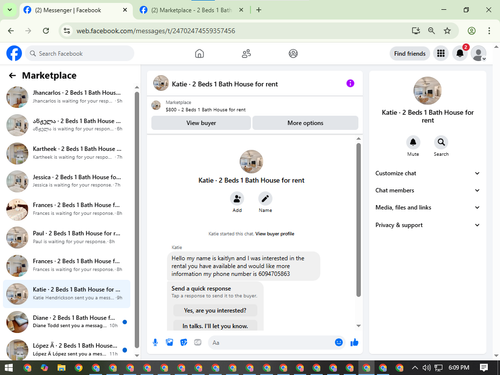Send a thumbs up like

coord(354,342)
